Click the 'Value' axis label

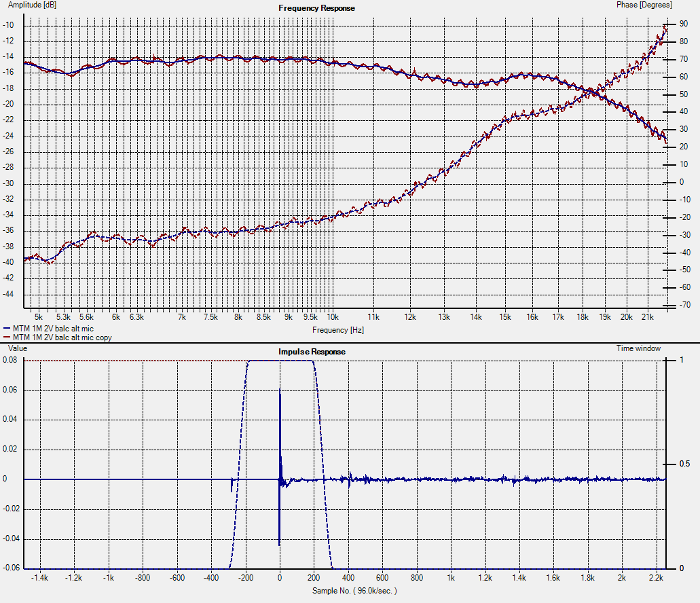18,348
